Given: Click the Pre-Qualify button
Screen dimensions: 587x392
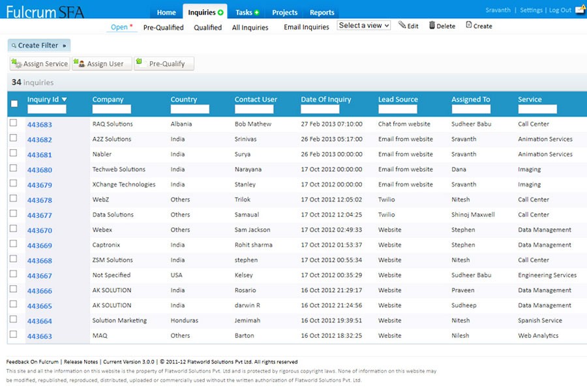Looking at the screenshot, I should [164, 64].
